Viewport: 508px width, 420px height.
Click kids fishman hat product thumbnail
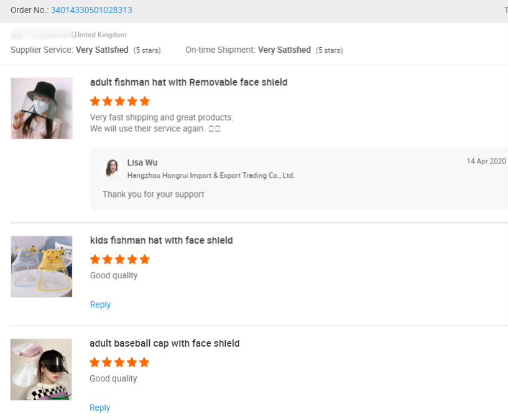[42, 267]
